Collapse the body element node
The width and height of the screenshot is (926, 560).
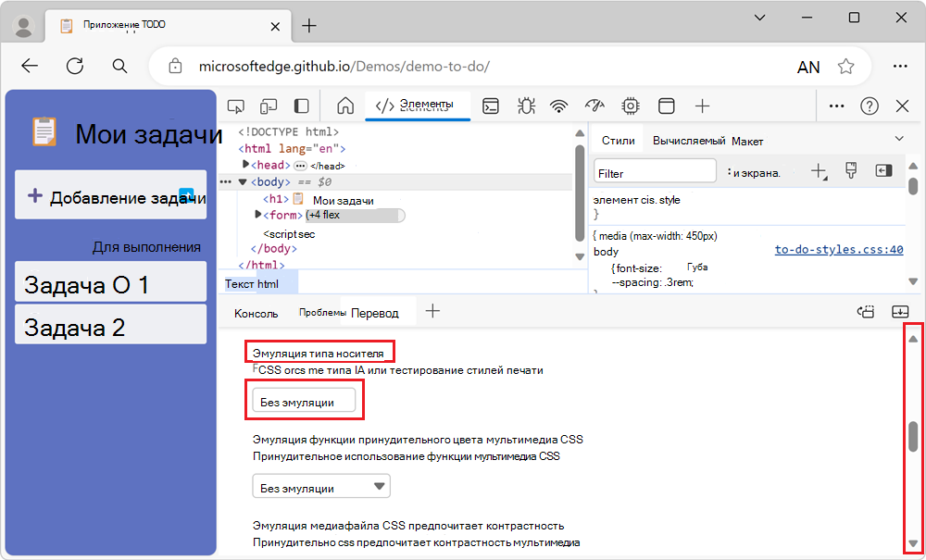click(x=242, y=182)
